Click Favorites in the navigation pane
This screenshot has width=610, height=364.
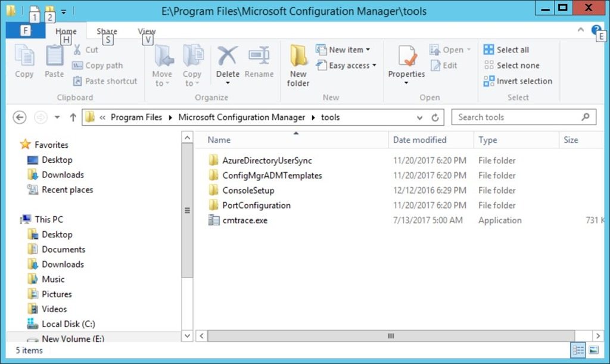point(51,145)
